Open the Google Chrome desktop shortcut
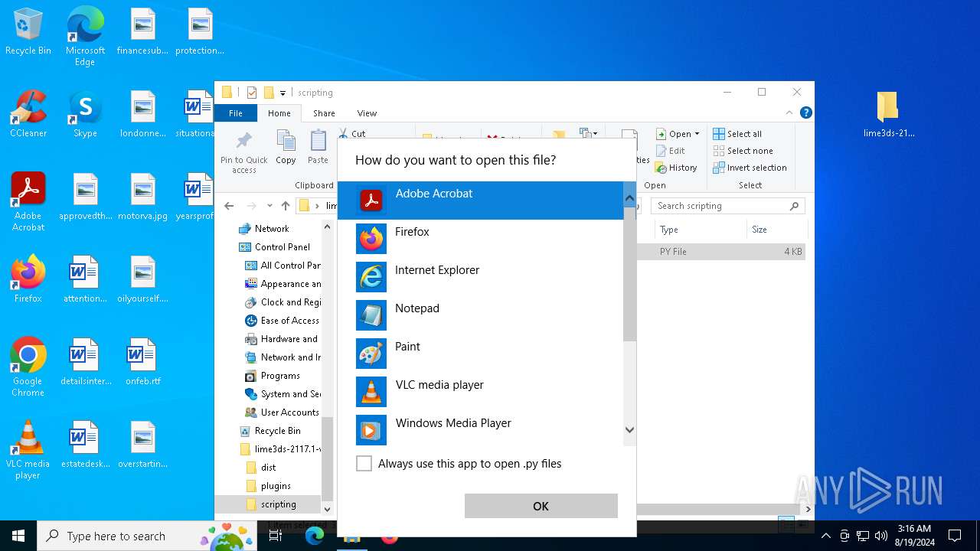Viewport: 980px width, 551px height. (28, 367)
